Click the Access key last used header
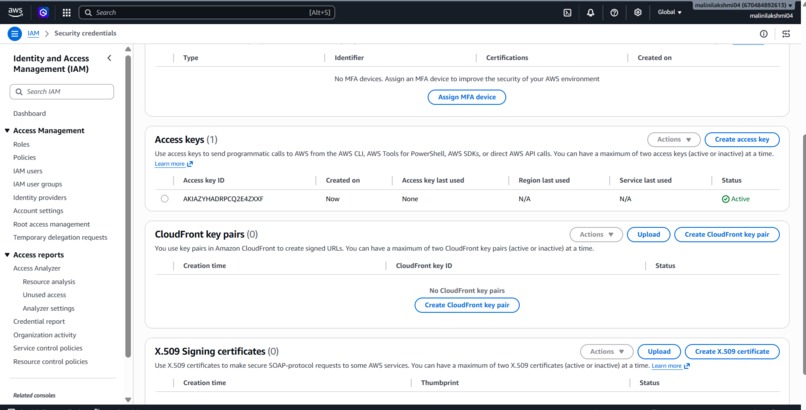 [x=433, y=180]
